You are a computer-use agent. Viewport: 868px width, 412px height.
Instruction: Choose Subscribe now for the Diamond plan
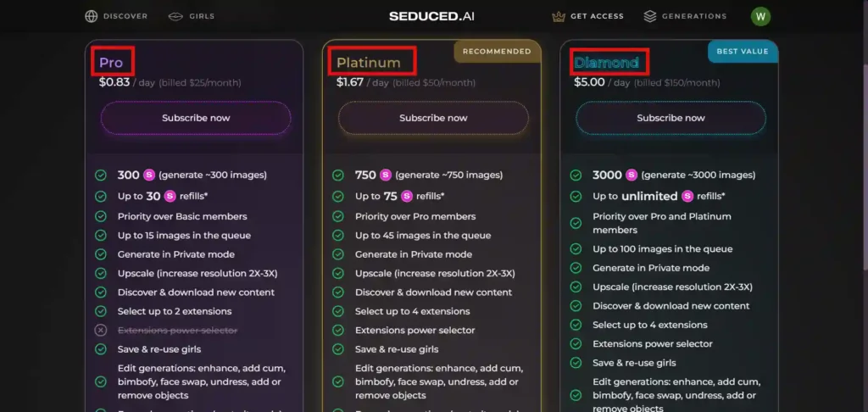coord(670,118)
